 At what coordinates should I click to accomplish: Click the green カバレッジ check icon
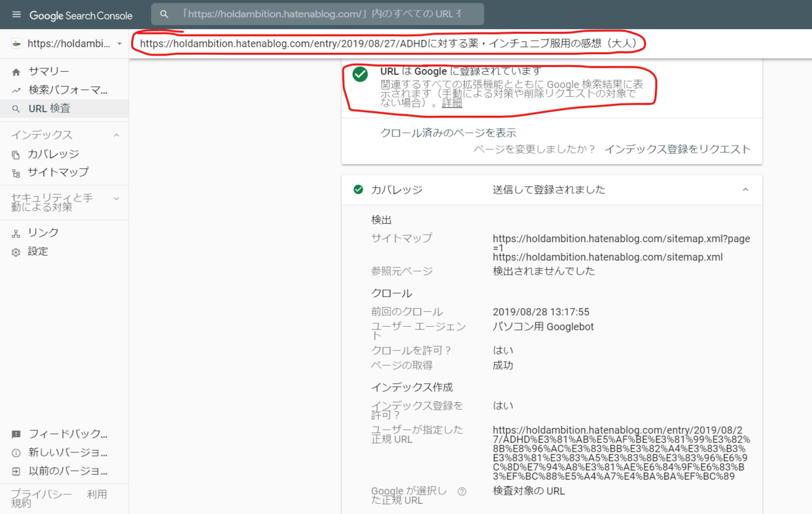point(358,189)
